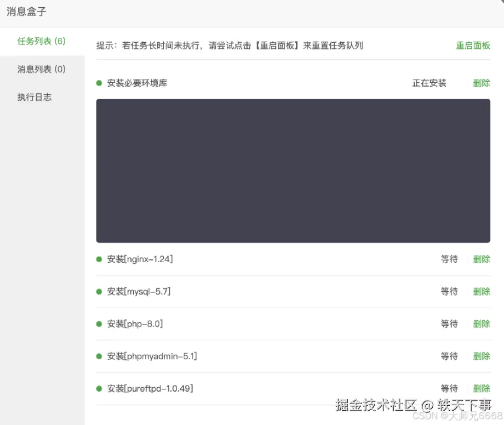
Task: Click green status dot of php-8.0
Action: [x=99, y=324]
